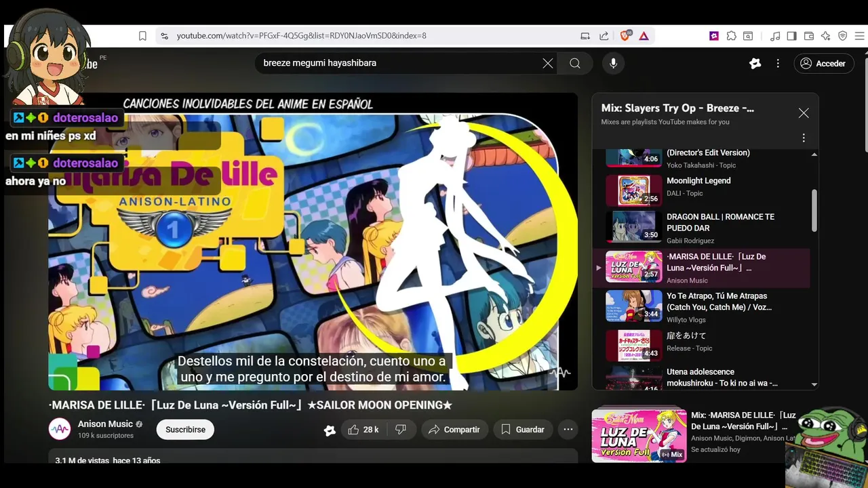Open the more actions three-dot button

(x=568, y=430)
